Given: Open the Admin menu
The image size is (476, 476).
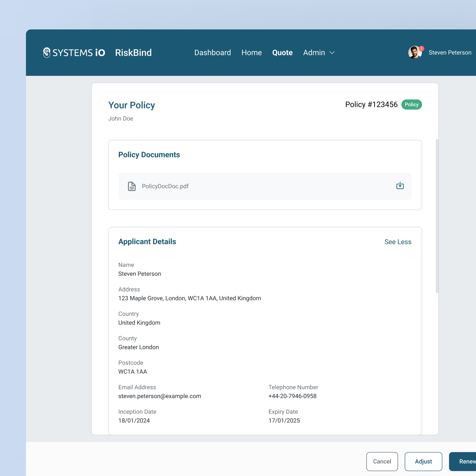Looking at the screenshot, I should tap(314, 52).
